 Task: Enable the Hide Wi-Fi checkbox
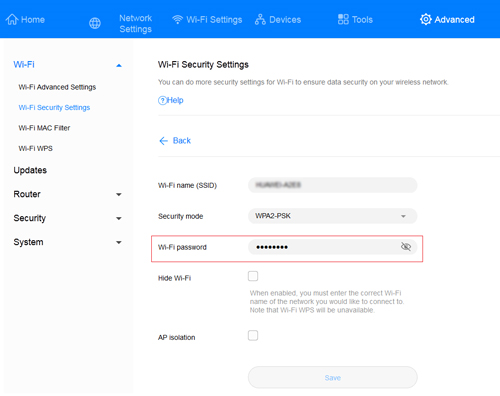253,276
